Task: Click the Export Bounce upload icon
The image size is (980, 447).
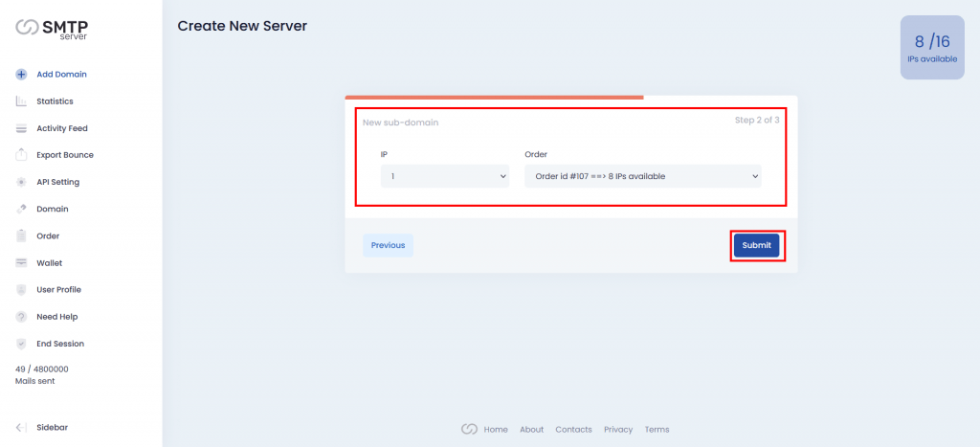Action: tap(21, 154)
